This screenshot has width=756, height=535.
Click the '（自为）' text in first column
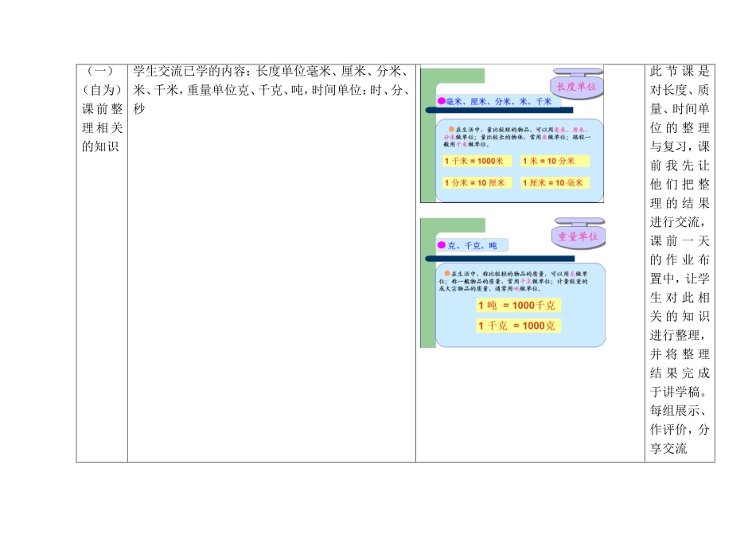[102, 90]
